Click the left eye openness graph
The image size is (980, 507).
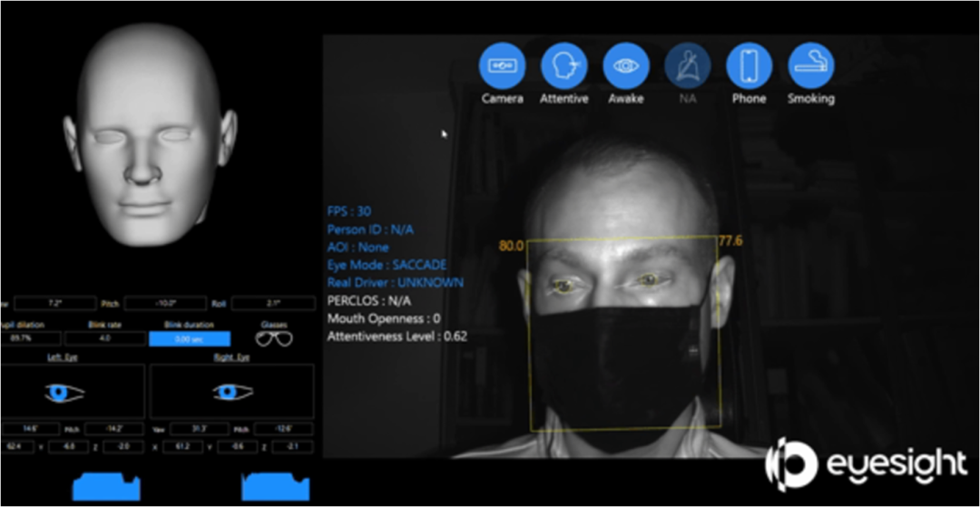click(x=106, y=487)
